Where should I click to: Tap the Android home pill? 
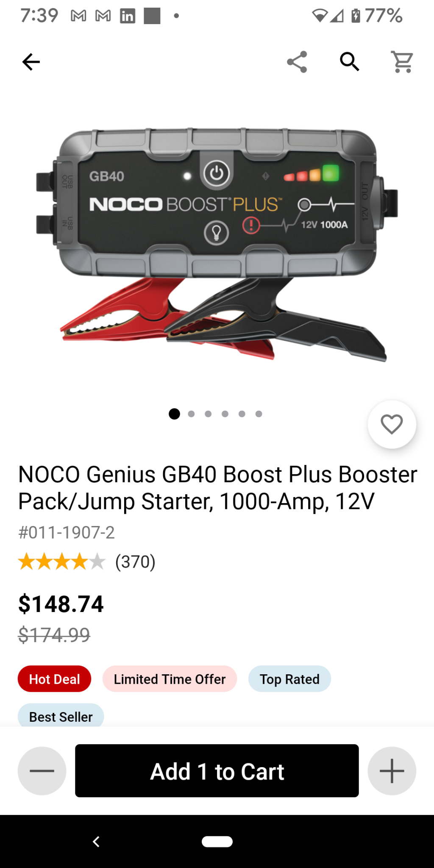(x=217, y=841)
